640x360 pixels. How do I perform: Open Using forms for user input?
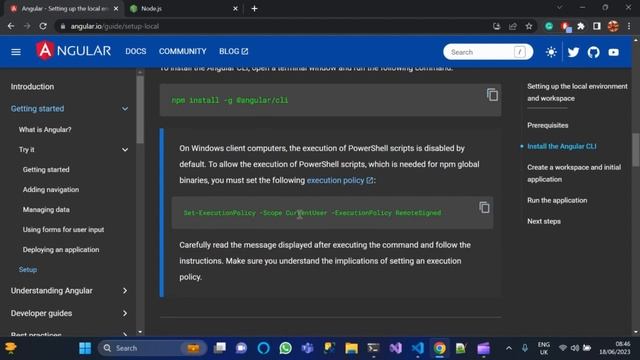[63, 229]
